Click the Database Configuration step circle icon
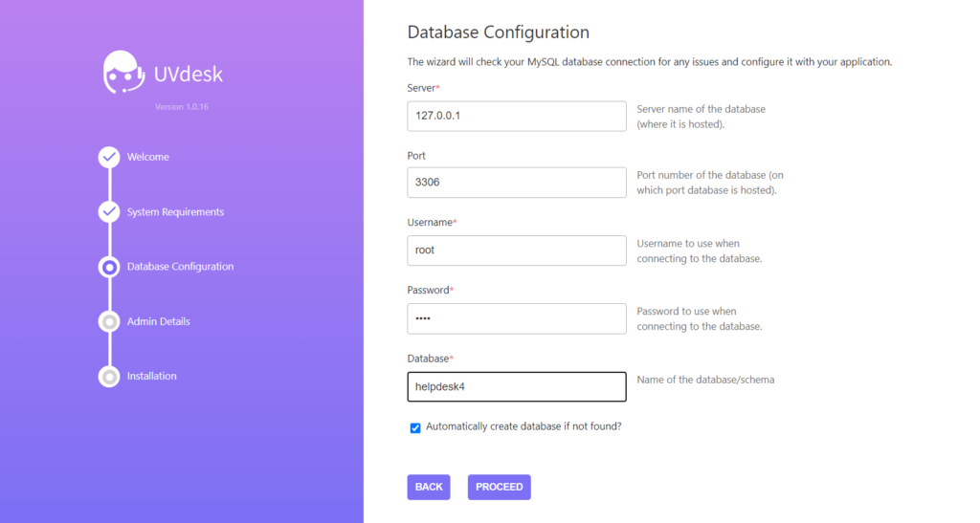 click(109, 267)
